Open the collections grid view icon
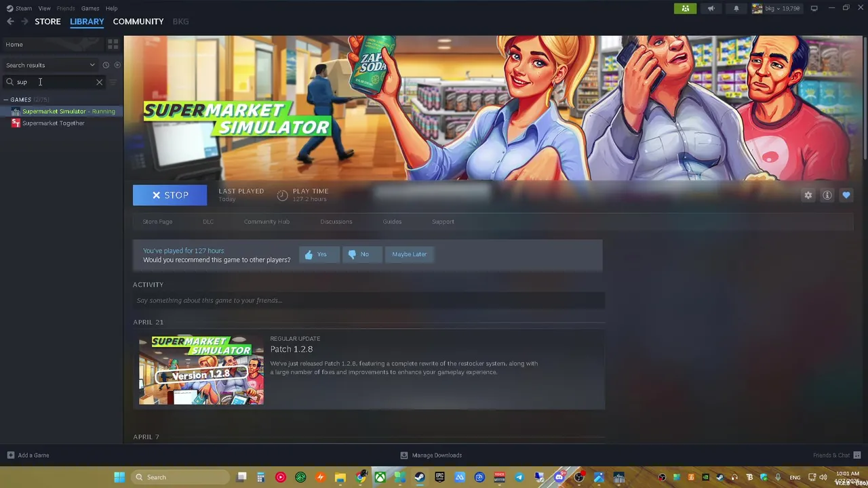The width and height of the screenshot is (868, 488). pyautogui.click(x=113, y=44)
